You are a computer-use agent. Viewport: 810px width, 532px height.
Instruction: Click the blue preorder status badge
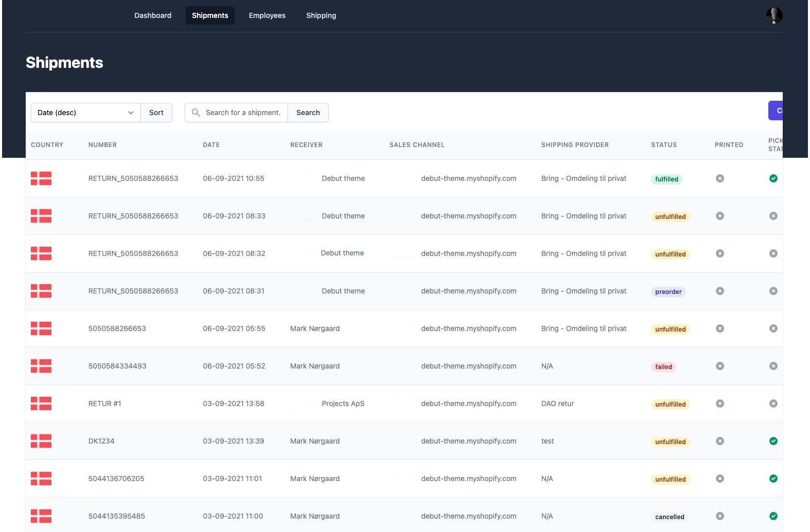668,291
